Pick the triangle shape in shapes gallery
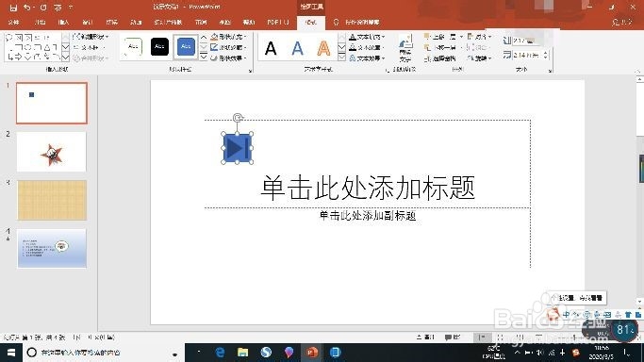The width and height of the screenshot is (644, 362). [48, 47]
